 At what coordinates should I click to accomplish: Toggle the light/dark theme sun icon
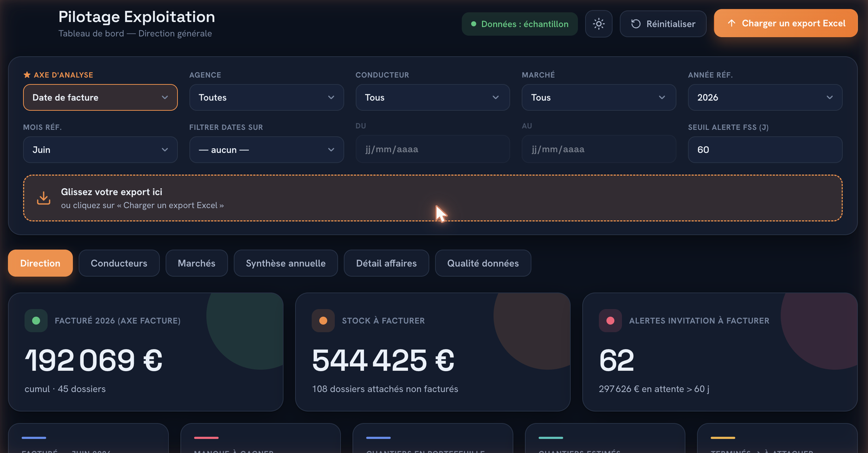click(x=598, y=24)
